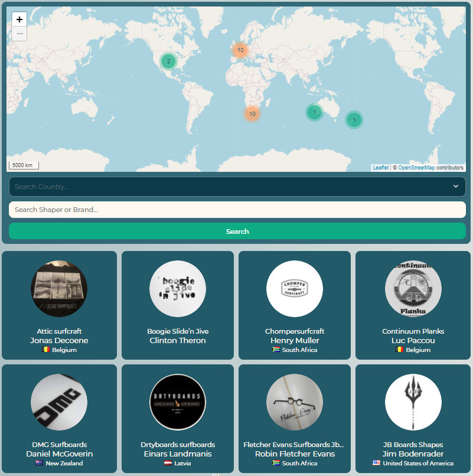Open the Drtyboards logo thumbnail
473x476 pixels.
tap(178, 402)
